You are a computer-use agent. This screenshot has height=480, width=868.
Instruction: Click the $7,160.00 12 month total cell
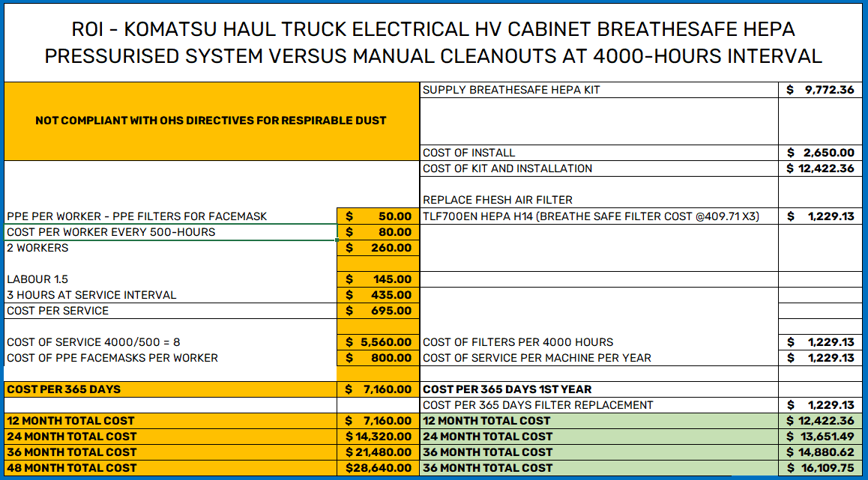(x=379, y=421)
